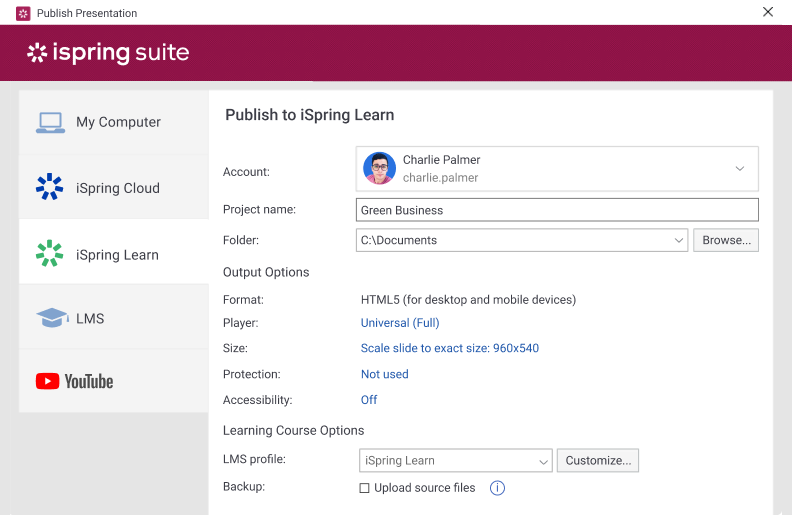Click the YouTube play logo icon
The width and height of the screenshot is (792, 515).
click(47, 381)
